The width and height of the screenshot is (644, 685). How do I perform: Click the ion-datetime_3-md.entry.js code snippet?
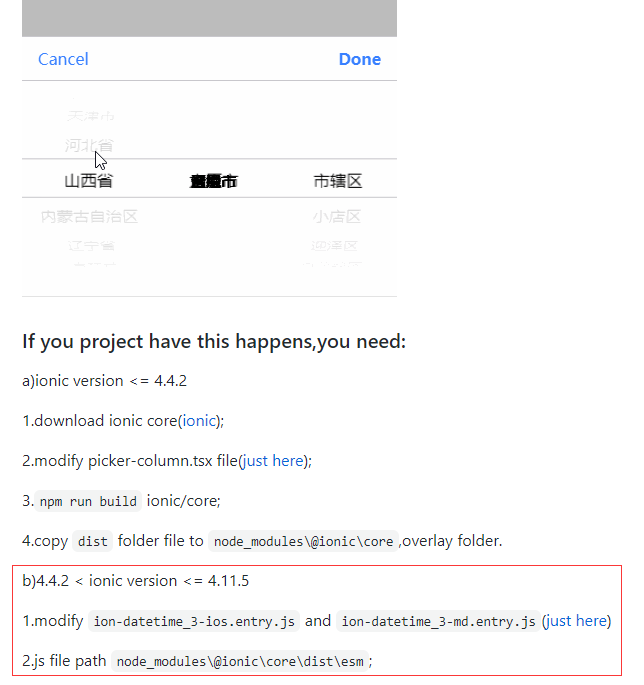[x=438, y=621]
